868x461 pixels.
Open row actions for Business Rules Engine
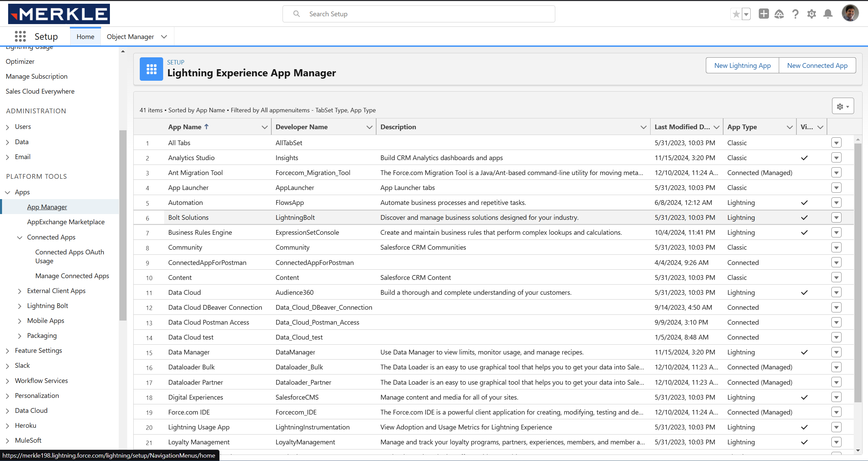[836, 232]
